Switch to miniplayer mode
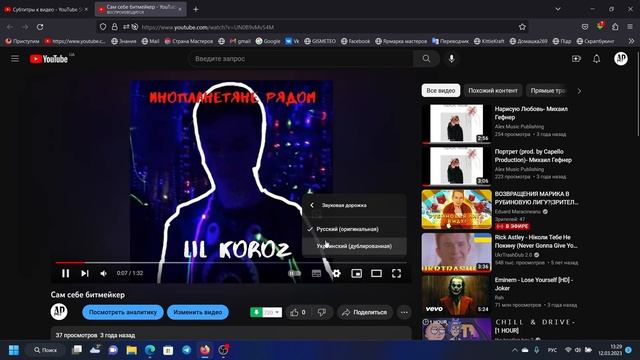Image resolution: width=640 pixels, height=360 pixels. [356, 273]
